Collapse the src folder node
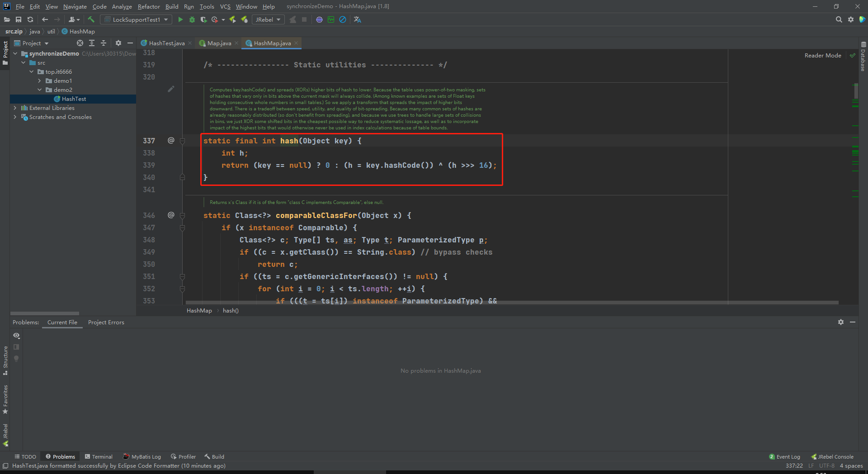868x474 pixels. coord(24,62)
